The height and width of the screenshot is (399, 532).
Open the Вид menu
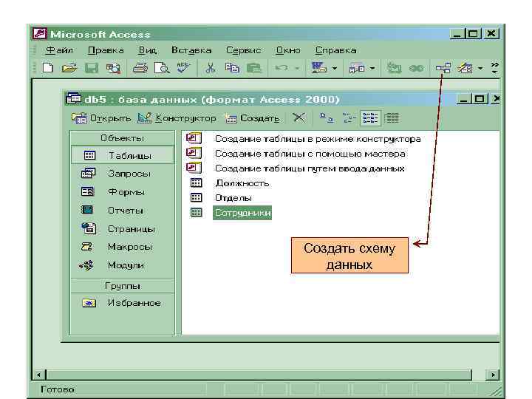click(x=148, y=50)
